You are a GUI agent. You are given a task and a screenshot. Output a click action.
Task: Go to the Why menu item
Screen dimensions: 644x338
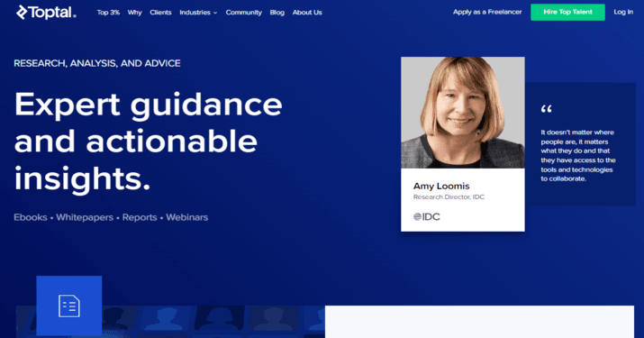coord(135,13)
